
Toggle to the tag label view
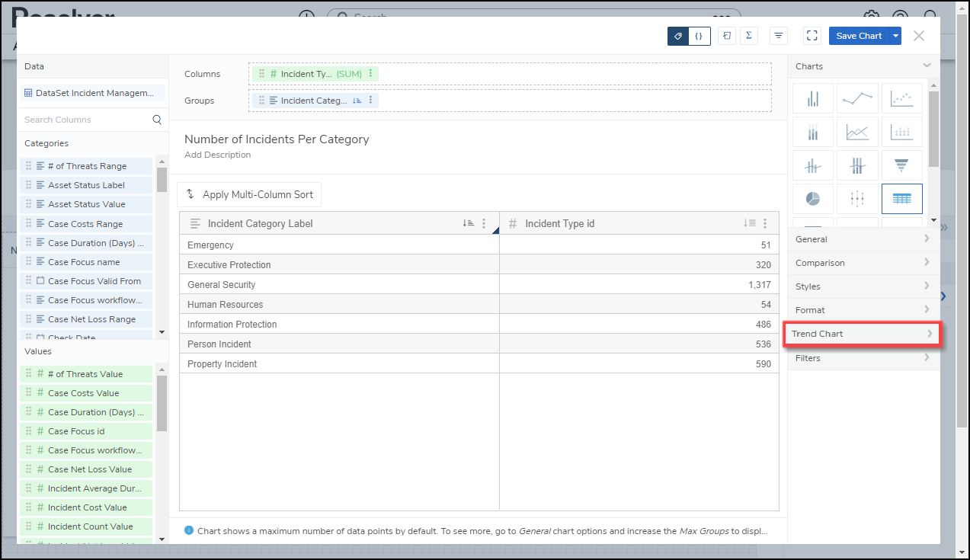pos(678,36)
